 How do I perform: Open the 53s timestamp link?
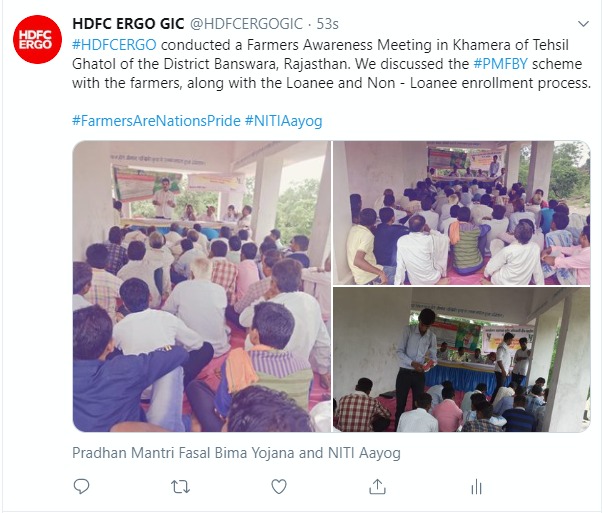[x=327, y=24]
